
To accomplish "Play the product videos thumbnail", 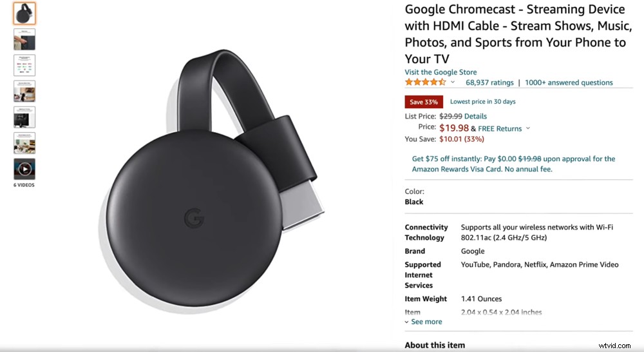I will point(24,169).
